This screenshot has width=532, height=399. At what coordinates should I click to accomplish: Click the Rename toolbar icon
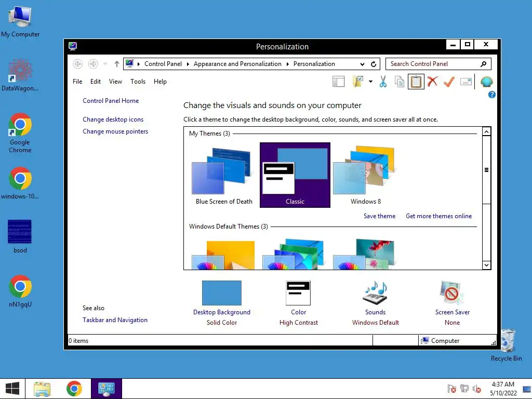pos(466,82)
